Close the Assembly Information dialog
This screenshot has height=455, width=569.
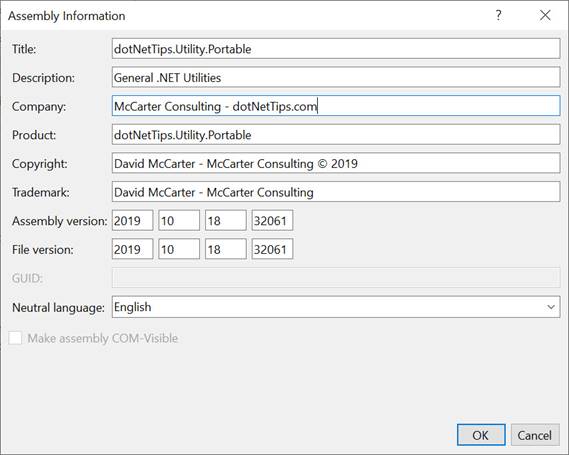pos(545,15)
